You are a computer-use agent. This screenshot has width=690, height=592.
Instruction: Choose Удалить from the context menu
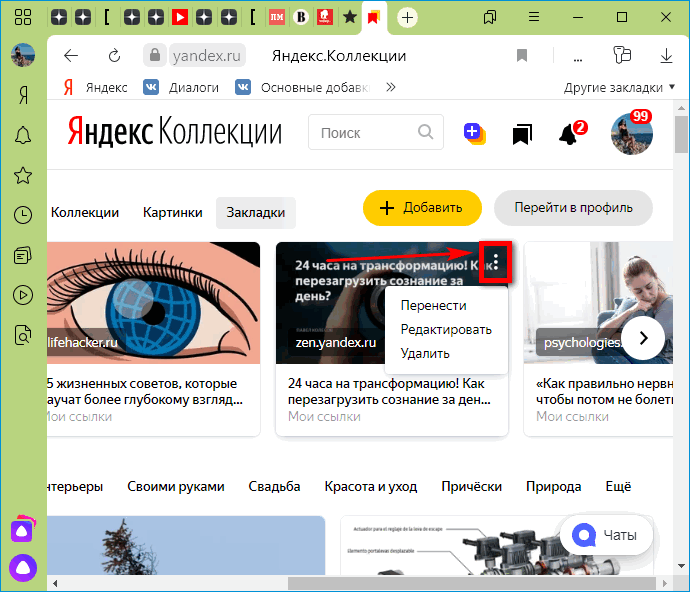coord(425,353)
